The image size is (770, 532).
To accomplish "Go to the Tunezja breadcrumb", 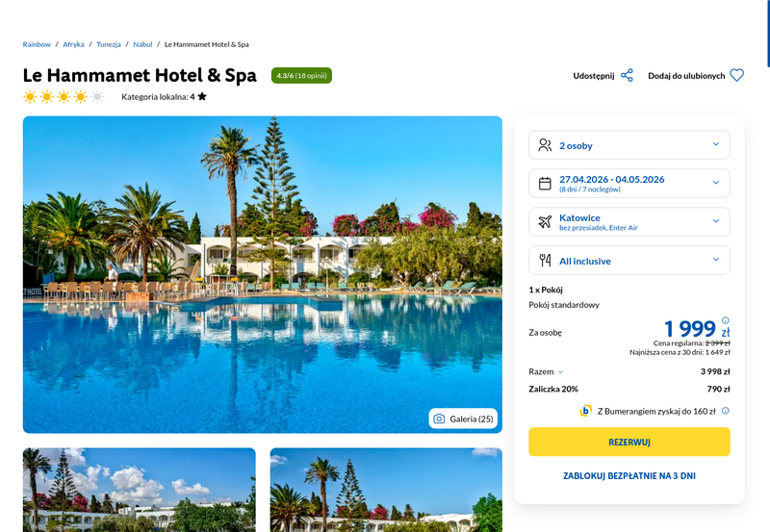I will point(109,44).
